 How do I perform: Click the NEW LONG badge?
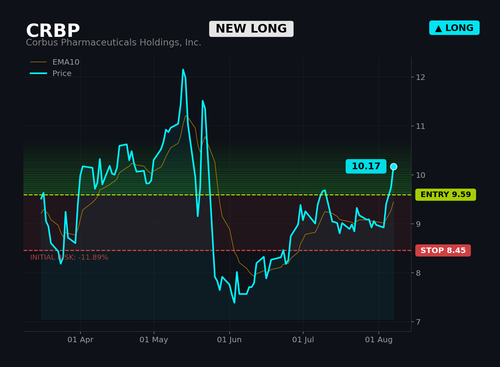coord(251,29)
